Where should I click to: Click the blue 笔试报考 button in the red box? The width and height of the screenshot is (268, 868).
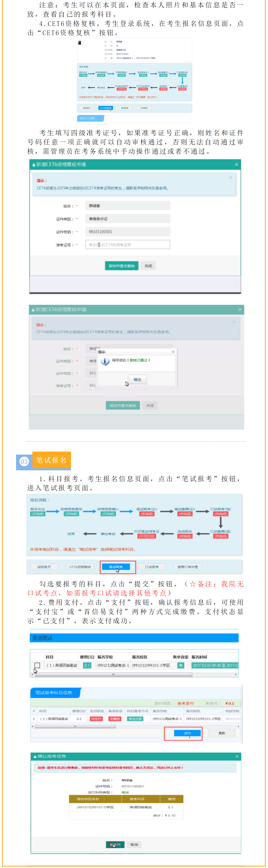116,567
